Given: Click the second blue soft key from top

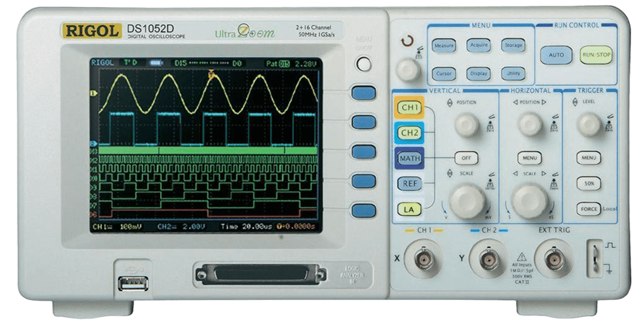Looking at the screenshot, I should click(x=363, y=122).
